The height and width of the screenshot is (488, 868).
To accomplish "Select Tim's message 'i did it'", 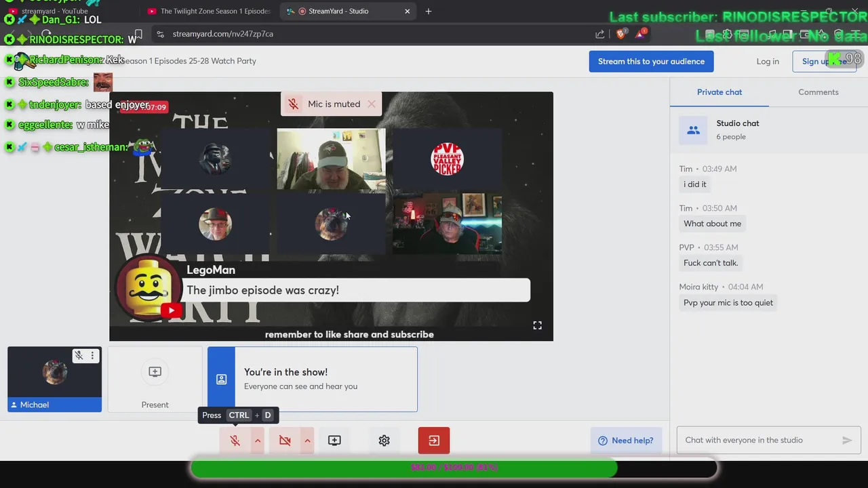I will tap(695, 184).
